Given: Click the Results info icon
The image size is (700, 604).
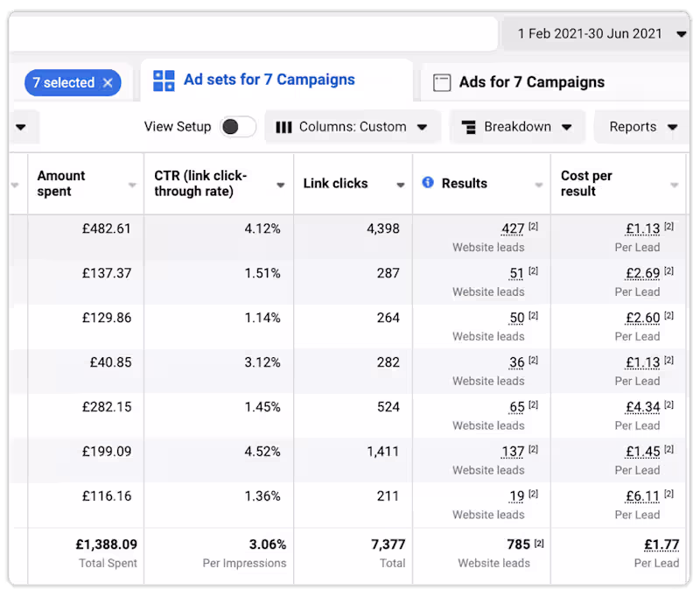Looking at the screenshot, I should (428, 183).
